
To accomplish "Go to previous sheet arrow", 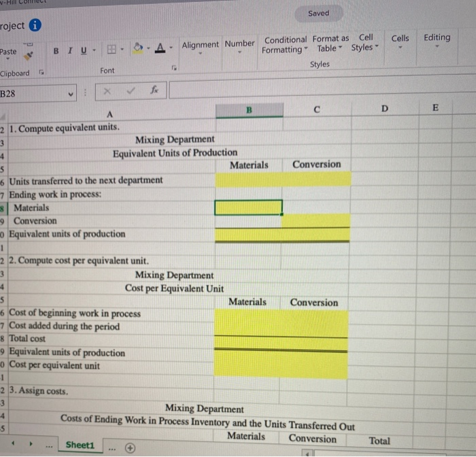I will [x=13, y=443].
